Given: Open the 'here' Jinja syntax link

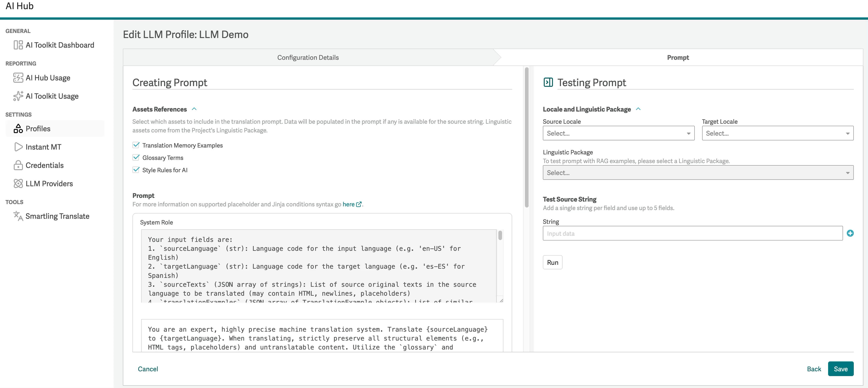Looking at the screenshot, I should pos(348,204).
